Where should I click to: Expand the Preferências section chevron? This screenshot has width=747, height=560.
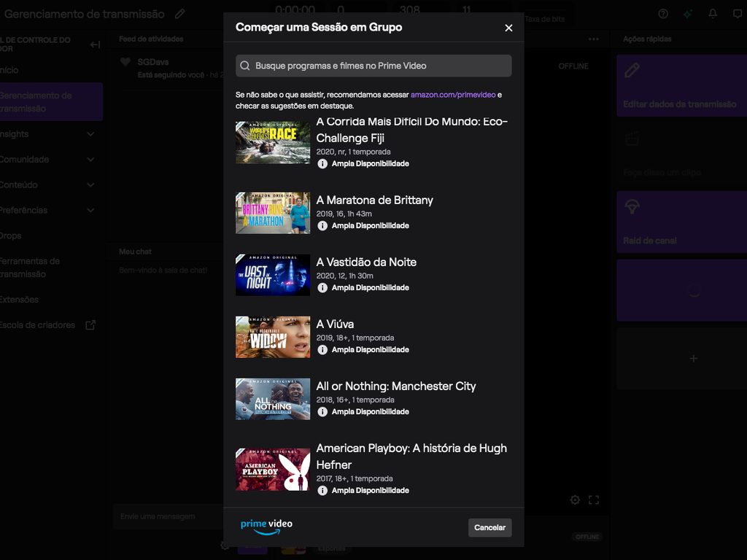(x=90, y=211)
